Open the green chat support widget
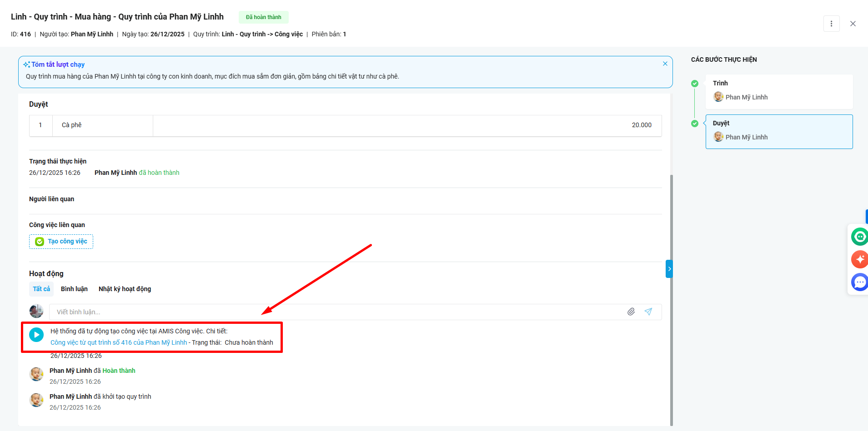 (x=859, y=237)
